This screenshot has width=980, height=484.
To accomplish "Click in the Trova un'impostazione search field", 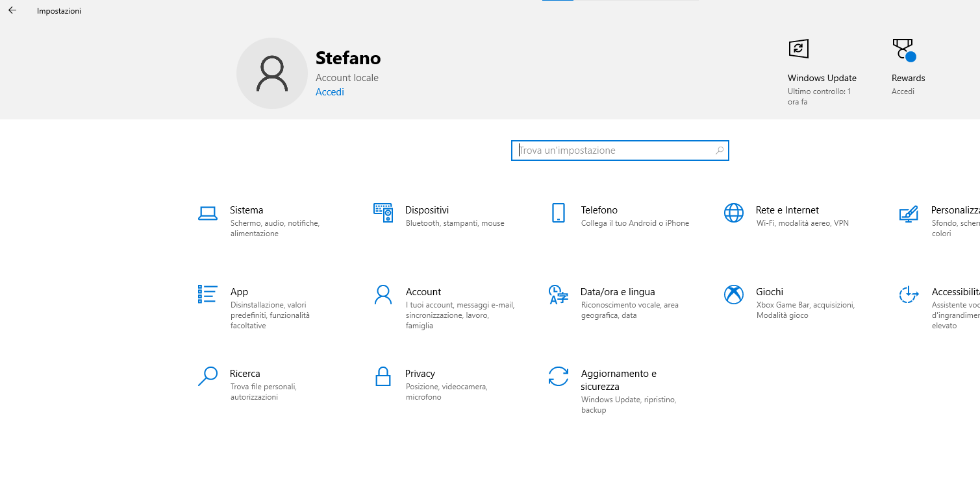I will coord(620,151).
